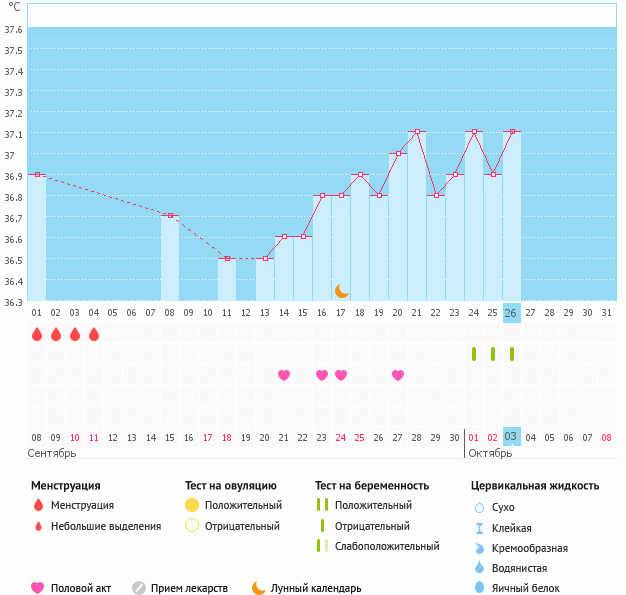The image size is (626, 595).
Task: Click the Клейкая cervical fluid legend icon
Action: (x=479, y=528)
